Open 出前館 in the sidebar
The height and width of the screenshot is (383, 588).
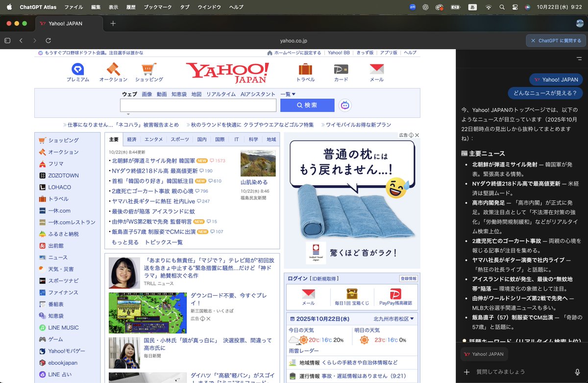(x=56, y=246)
